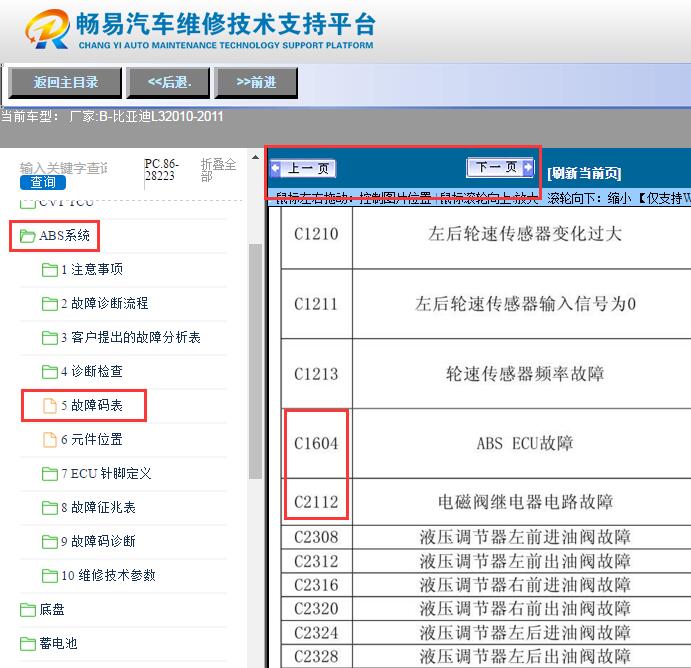
Task: Expand the 10 维修技术参数 folder icon
Action: point(50,575)
